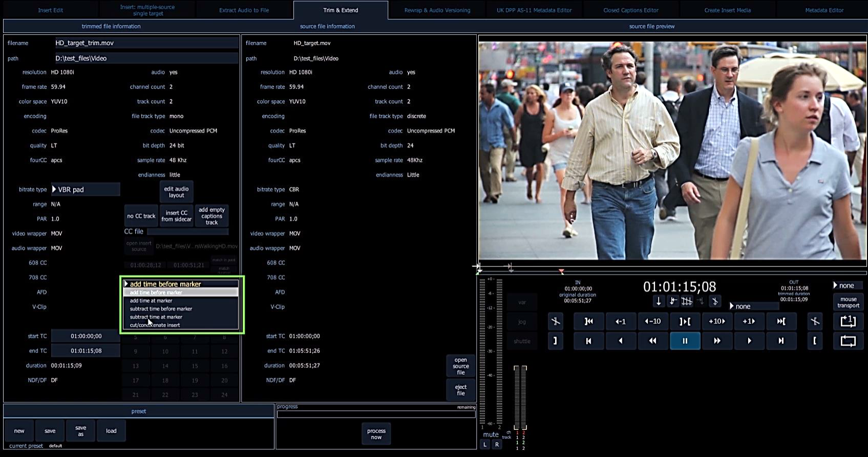Choose subtract time before marker option

pos(181,309)
